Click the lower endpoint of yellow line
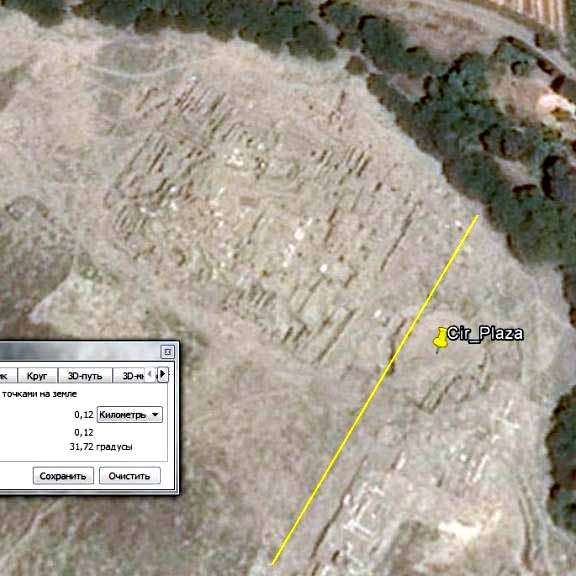This screenshot has width=576, height=576. [273, 564]
